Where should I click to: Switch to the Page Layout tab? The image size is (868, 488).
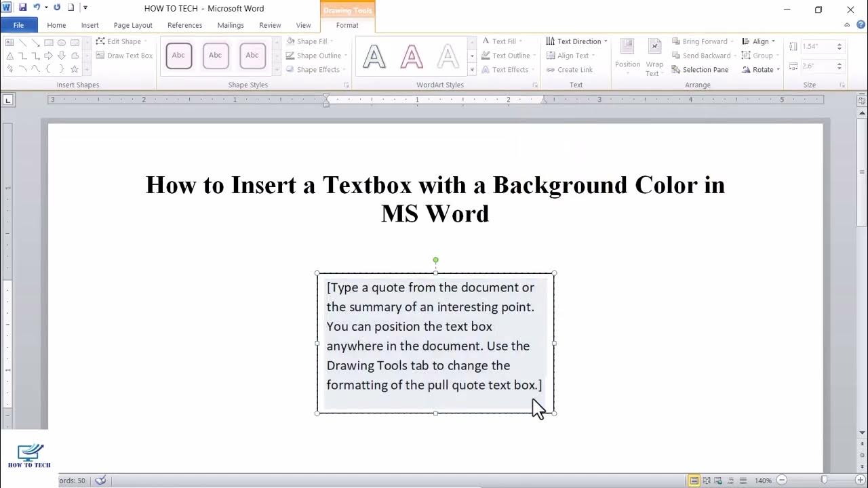coord(133,25)
